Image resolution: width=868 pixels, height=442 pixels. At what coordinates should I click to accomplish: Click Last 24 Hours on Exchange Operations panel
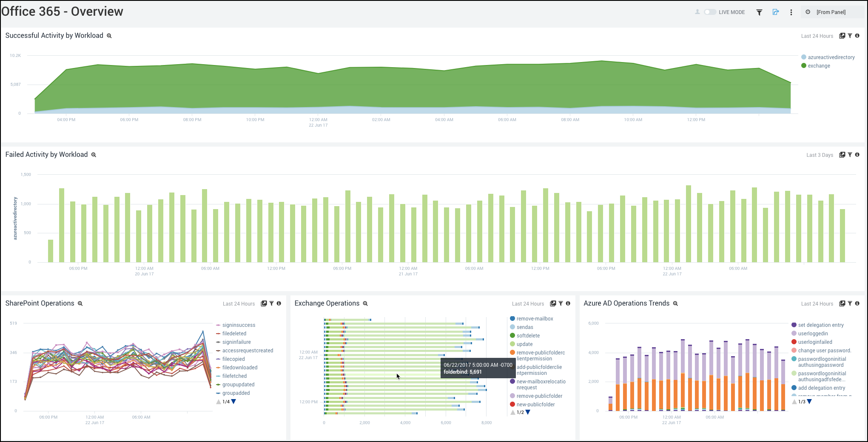pyautogui.click(x=528, y=303)
